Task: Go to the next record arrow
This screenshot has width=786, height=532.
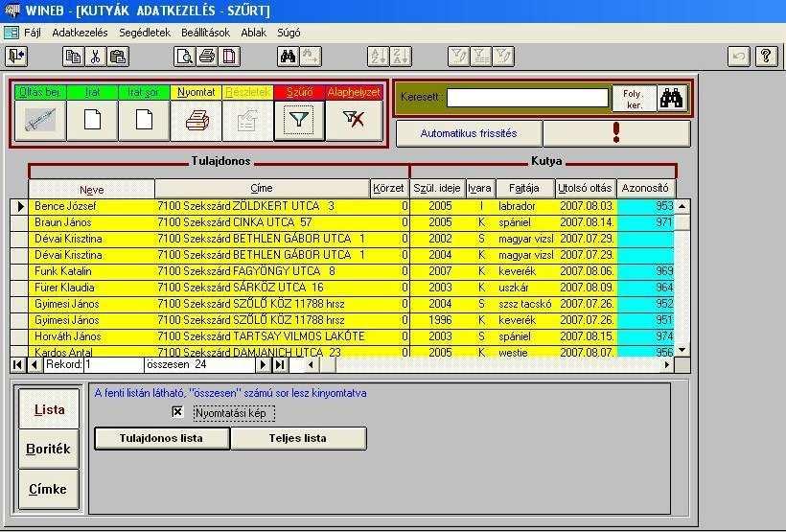Action: point(263,364)
